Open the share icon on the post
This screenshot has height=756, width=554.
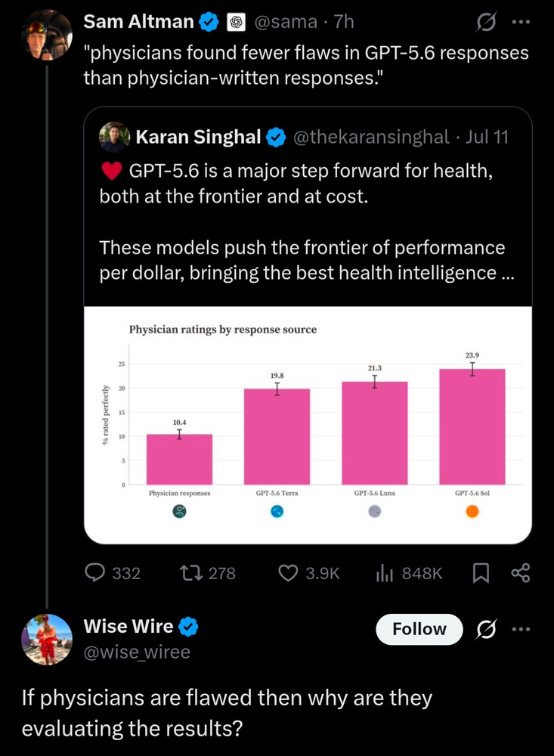pos(520,573)
